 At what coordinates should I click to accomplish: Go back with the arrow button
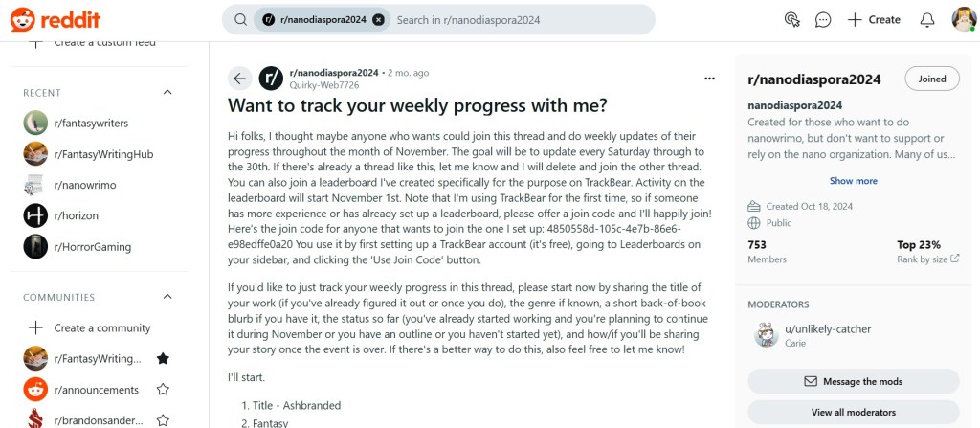[240, 79]
